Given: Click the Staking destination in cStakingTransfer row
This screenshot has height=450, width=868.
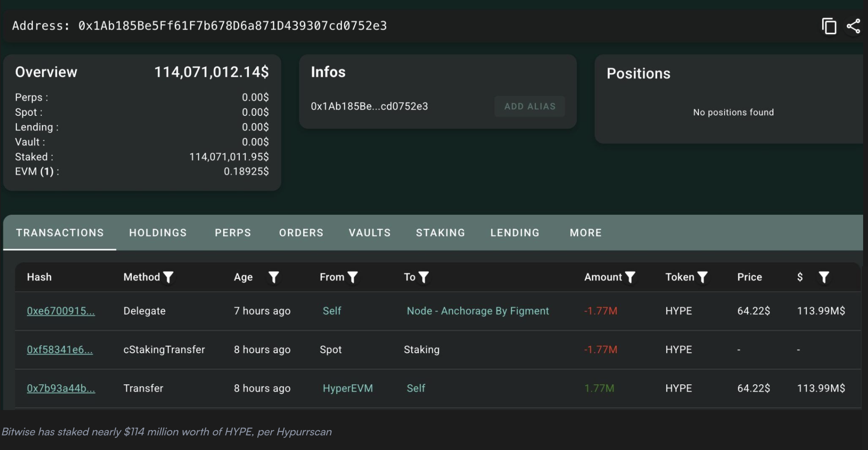Looking at the screenshot, I should pyautogui.click(x=422, y=350).
